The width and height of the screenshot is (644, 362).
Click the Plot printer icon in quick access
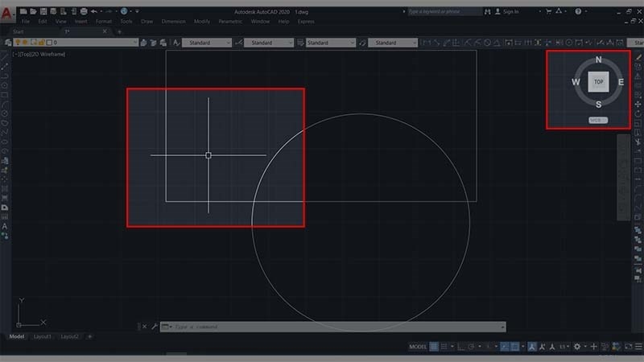84,11
